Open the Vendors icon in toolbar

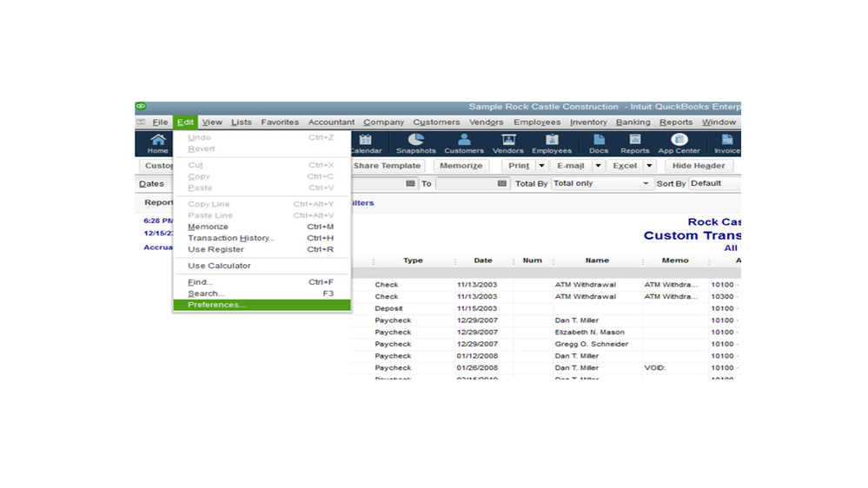coord(508,143)
